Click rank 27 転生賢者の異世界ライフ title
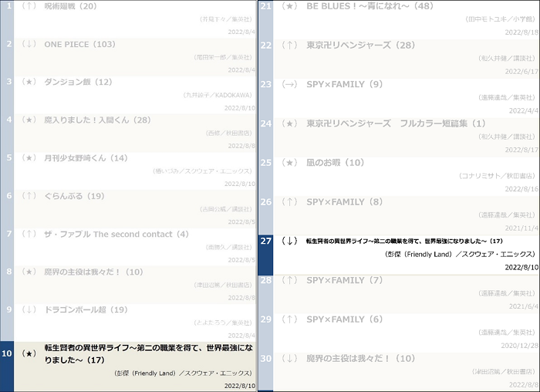540x392 pixels. [405, 241]
